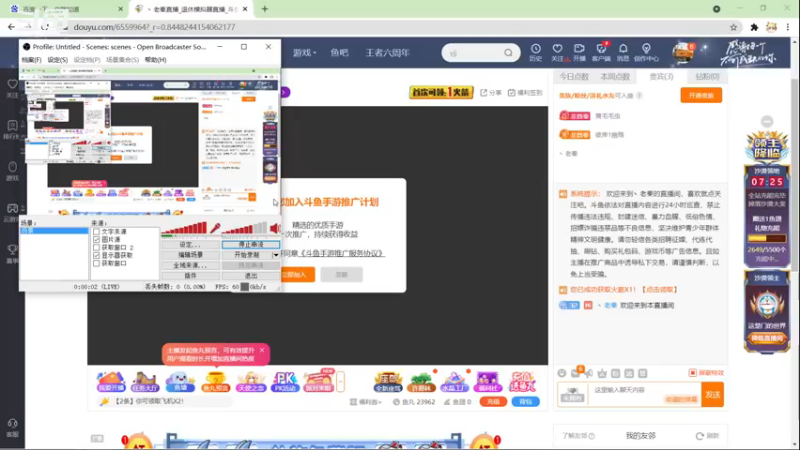The width and height of the screenshot is (800, 450).
Task: Open dropdown arrow next to 开始录制
Action: click(276, 255)
